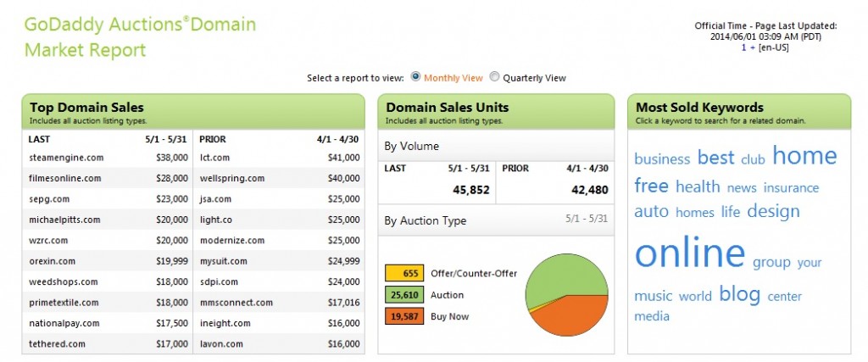Select the Quarterly View radio button

click(x=495, y=77)
